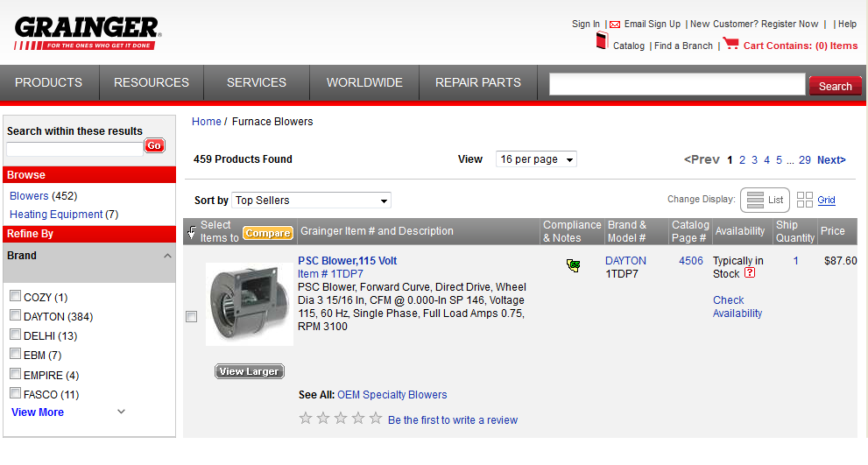Open the Catalog link
This screenshot has height=465, width=868.
629,46
